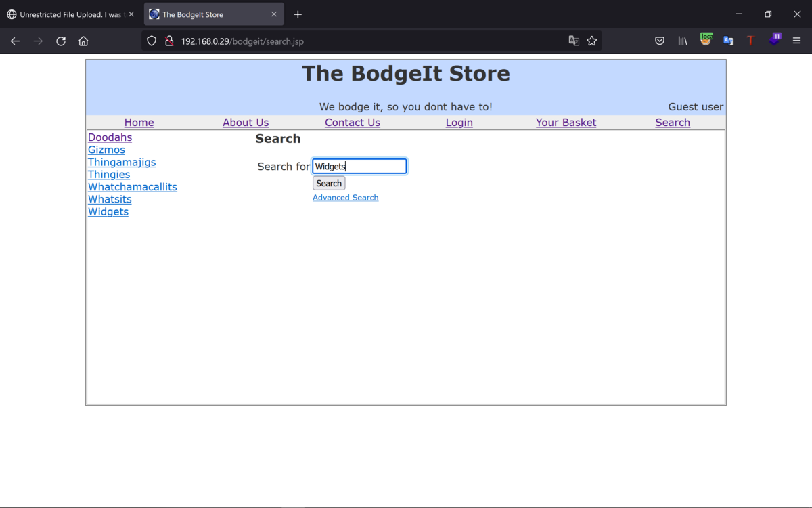Image resolution: width=812 pixels, height=508 pixels.
Task: Open the Advanced Search link
Action: coord(346,198)
